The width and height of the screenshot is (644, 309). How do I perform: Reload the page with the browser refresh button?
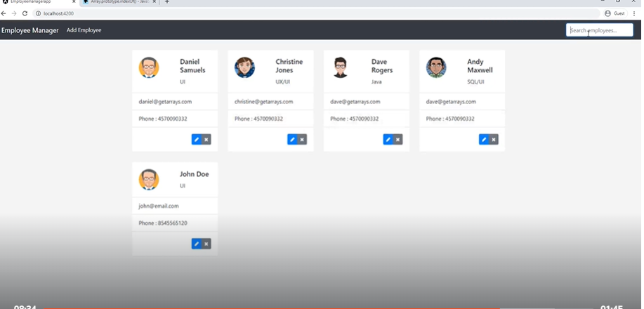coord(25,13)
